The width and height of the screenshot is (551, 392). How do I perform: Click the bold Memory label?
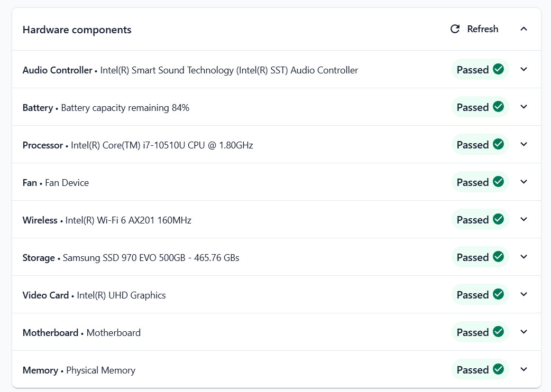point(40,370)
